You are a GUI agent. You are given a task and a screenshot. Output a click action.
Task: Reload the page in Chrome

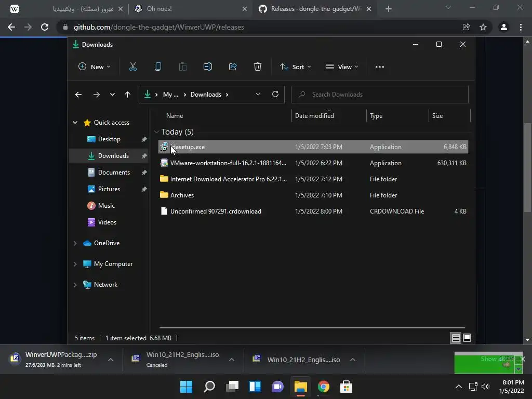pyautogui.click(x=45, y=27)
